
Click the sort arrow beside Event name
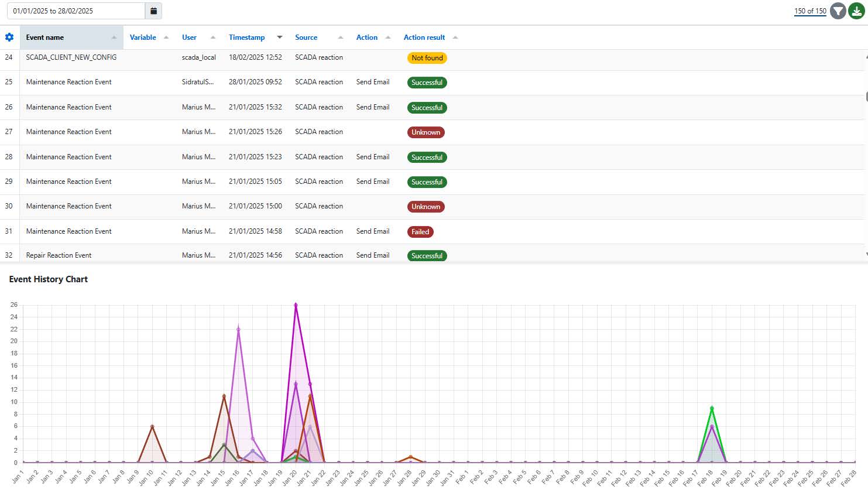(x=114, y=37)
